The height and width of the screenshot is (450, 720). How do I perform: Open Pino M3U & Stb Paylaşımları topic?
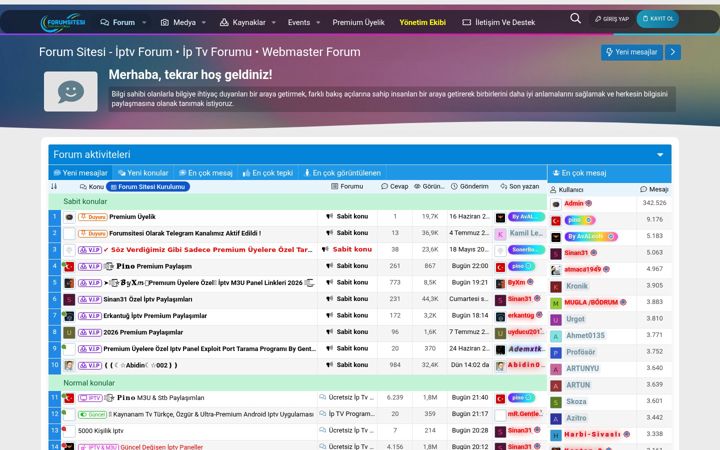(x=161, y=398)
